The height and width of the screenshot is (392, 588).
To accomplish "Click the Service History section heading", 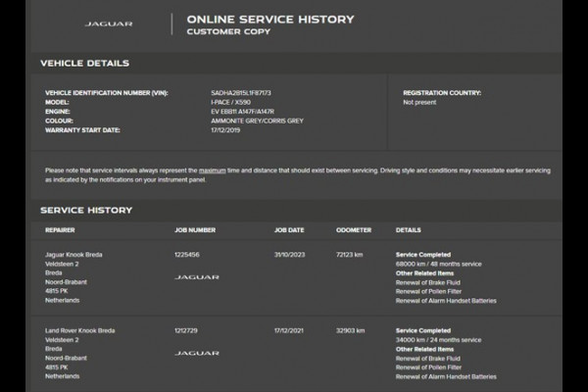I will point(86,210).
